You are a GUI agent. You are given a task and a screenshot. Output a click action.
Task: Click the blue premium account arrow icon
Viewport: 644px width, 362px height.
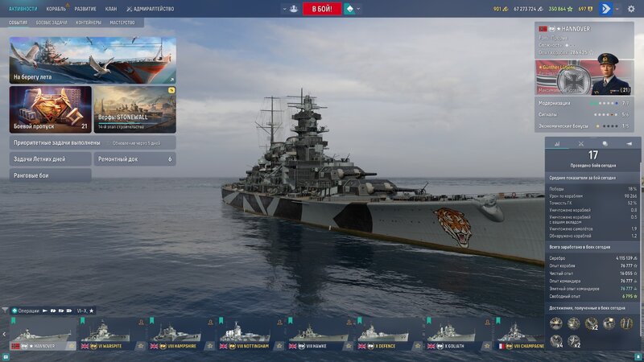pos(605,9)
